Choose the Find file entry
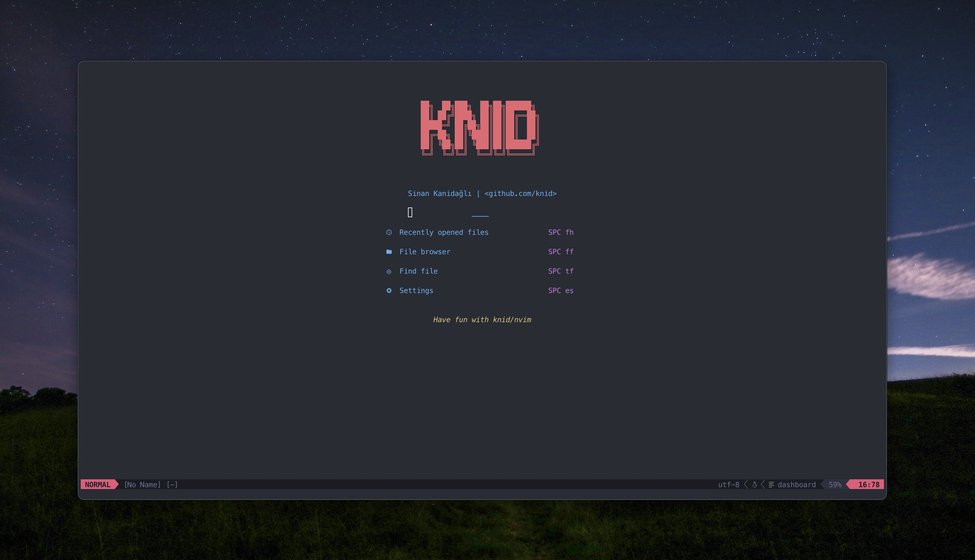Image resolution: width=975 pixels, height=560 pixels. [418, 271]
